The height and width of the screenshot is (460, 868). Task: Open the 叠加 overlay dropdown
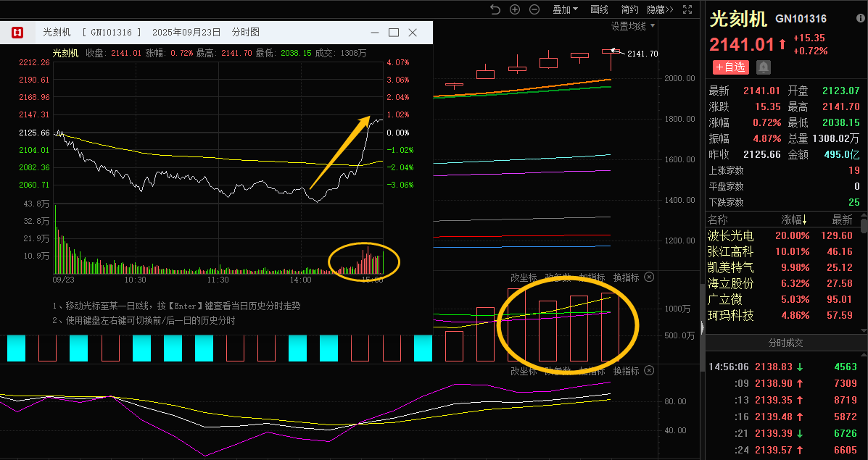click(x=565, y=9)
